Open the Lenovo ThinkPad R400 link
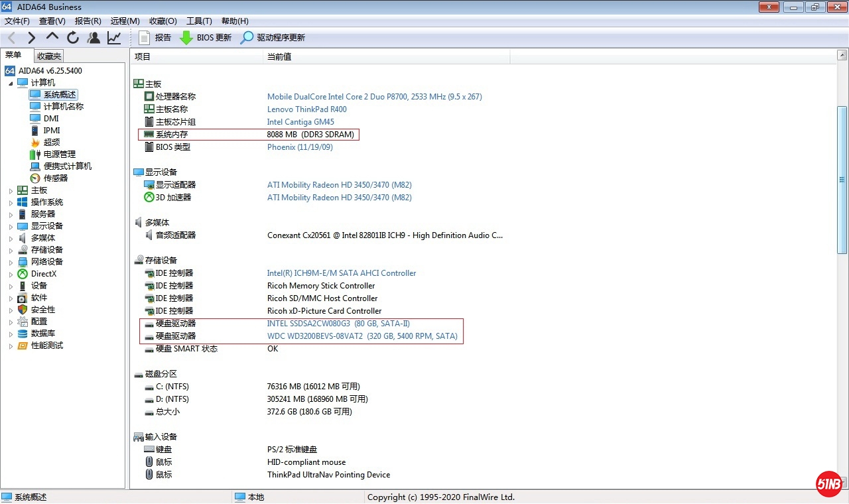 pos(306,109)
